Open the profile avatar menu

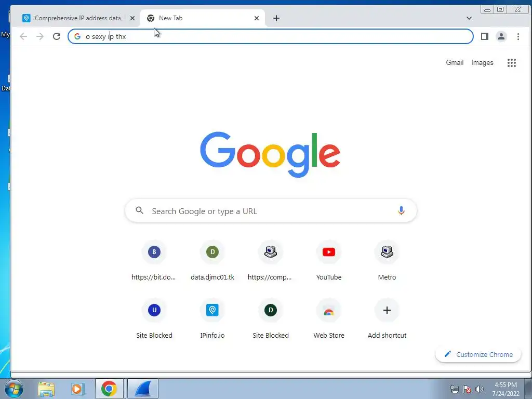click(x=501, y=36)
